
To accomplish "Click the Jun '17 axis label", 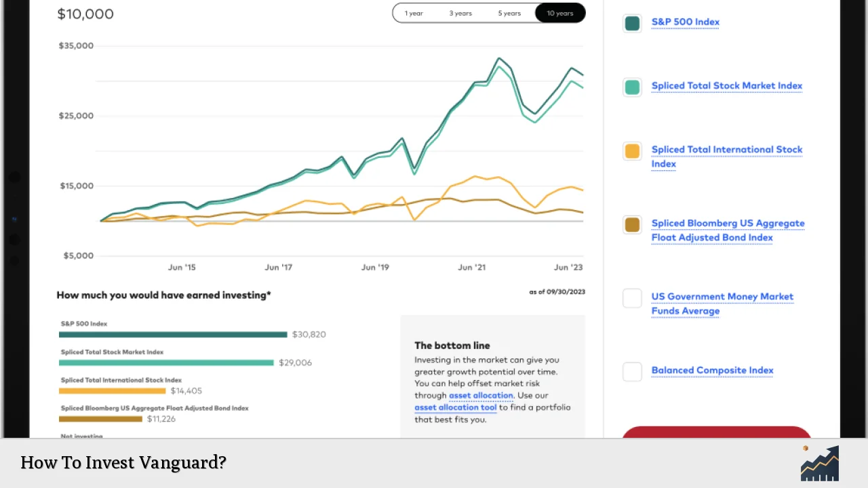I will click(278, 267).
